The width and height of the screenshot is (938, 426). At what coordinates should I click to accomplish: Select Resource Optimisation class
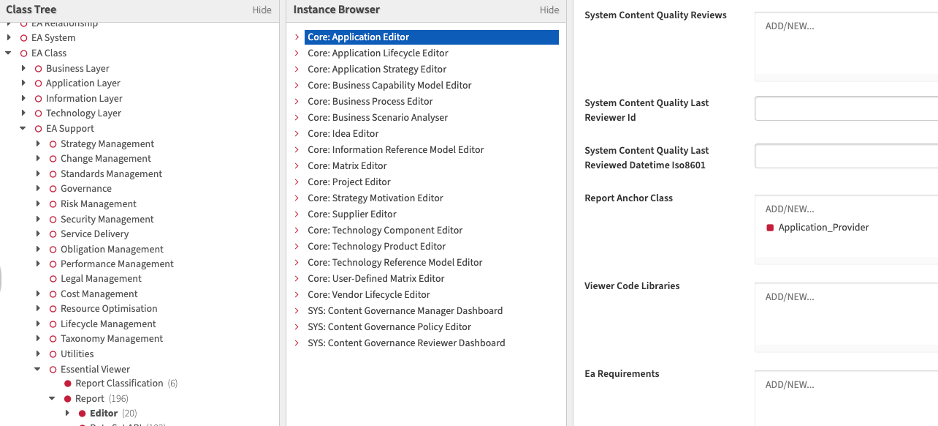click(109, 309)
